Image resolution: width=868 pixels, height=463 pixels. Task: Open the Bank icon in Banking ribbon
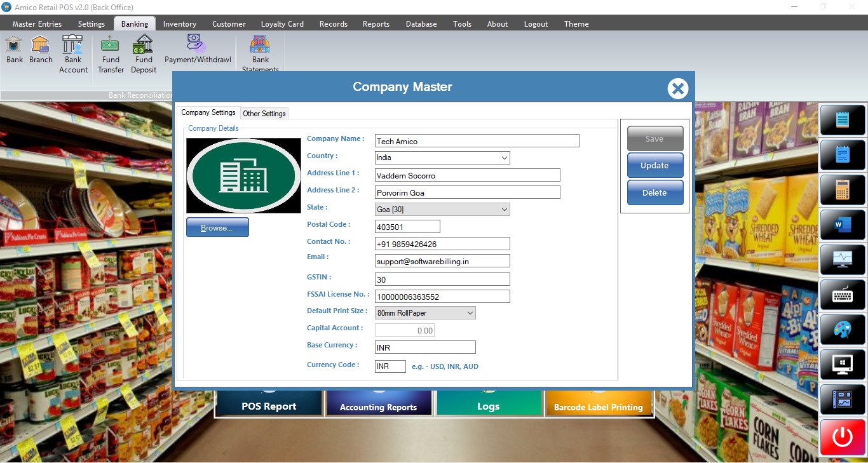click(14, 50)
